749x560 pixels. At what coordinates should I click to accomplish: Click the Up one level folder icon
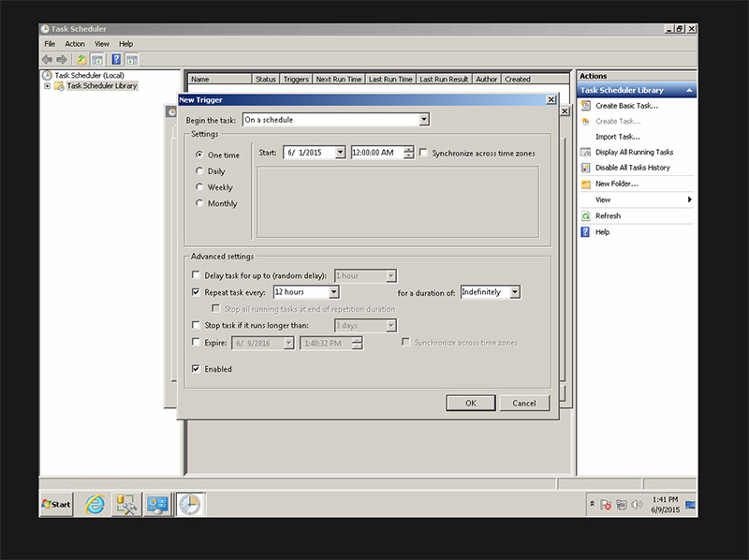[x=81, y=59]
